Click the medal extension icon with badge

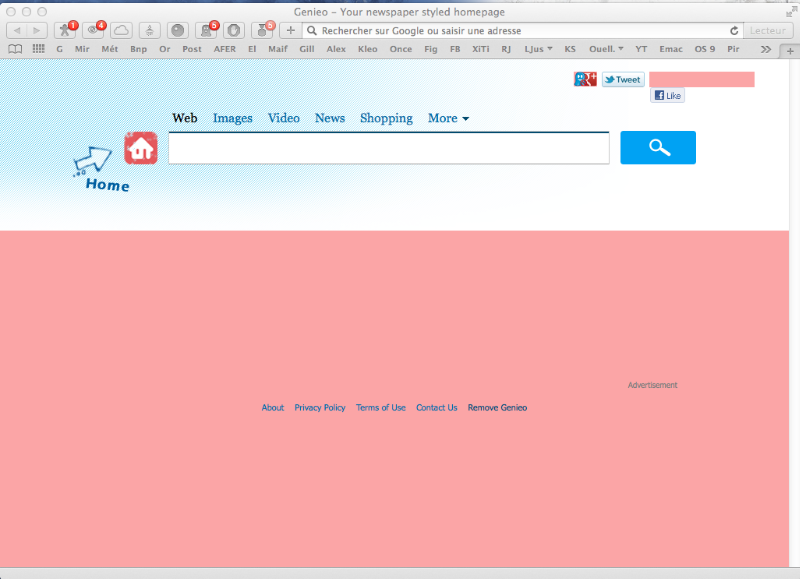(x=262, y=31)
